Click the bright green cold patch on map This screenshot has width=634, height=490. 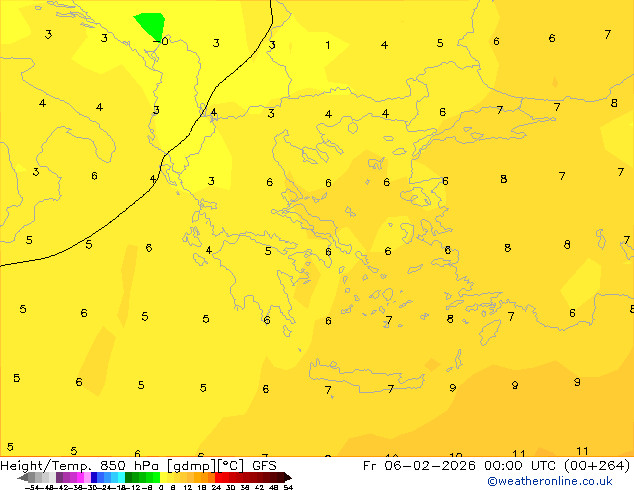point(150,25)
